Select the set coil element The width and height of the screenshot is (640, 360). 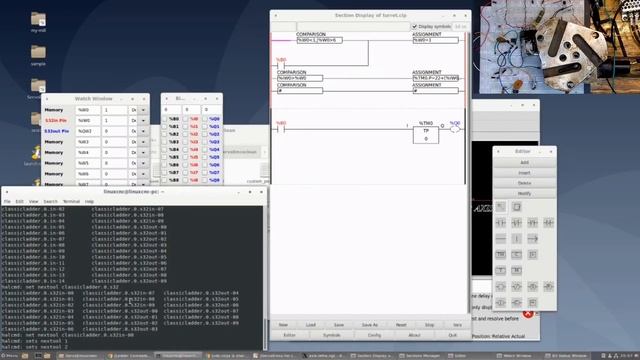(533, 287)
